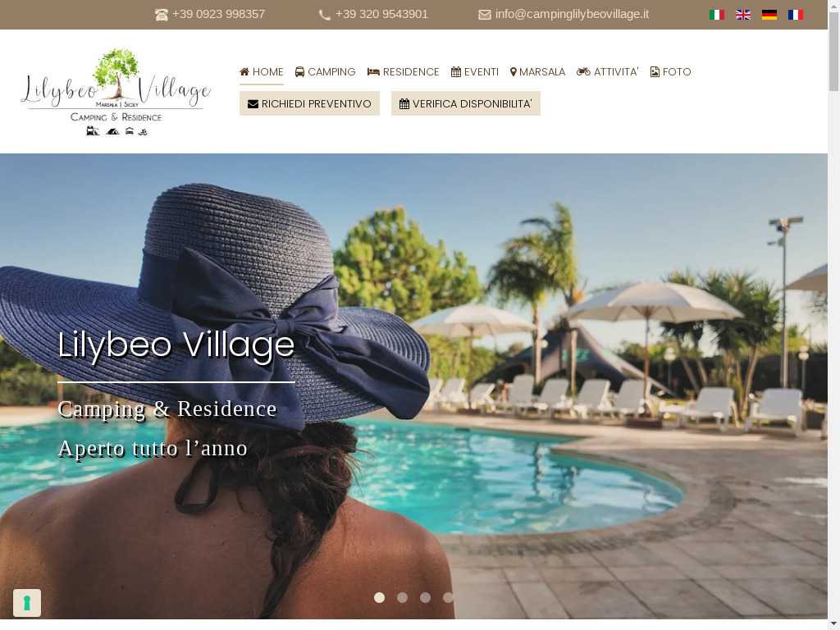Click the landline number +39 0923 998357
This screenshot has height=630, width=840.
coord(218,15)
